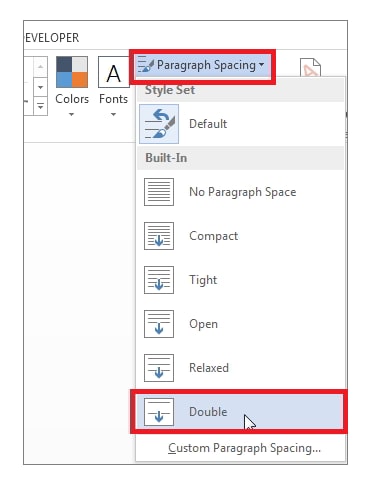Expand the Colors dropdown arrow
The height and width of the screenshot is (489, 365).
click(71, 114)
